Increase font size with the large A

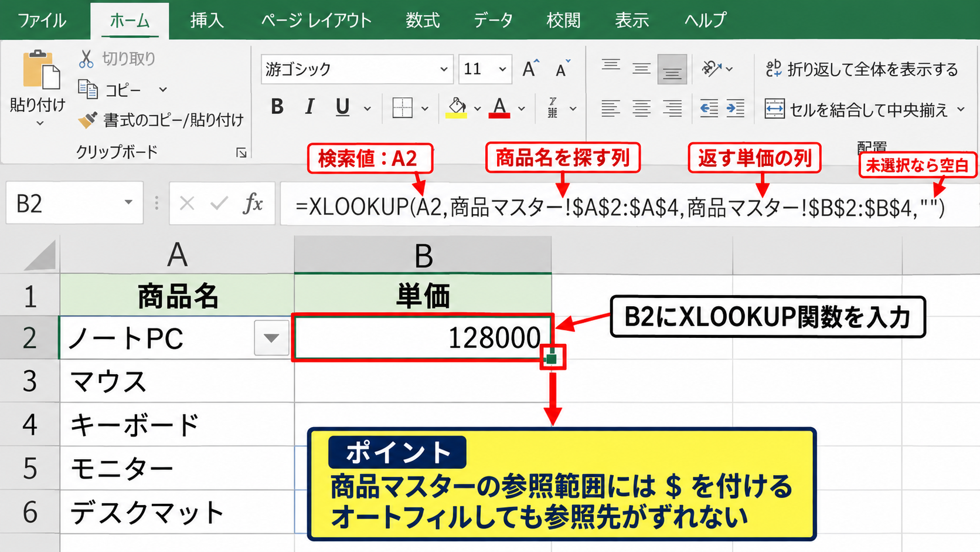point(530,69)
